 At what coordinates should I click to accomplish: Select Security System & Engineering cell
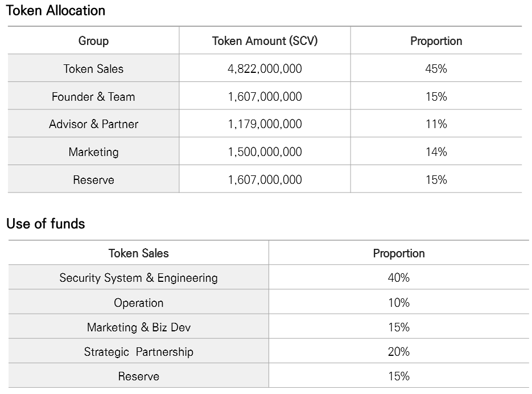pos(138,278)
